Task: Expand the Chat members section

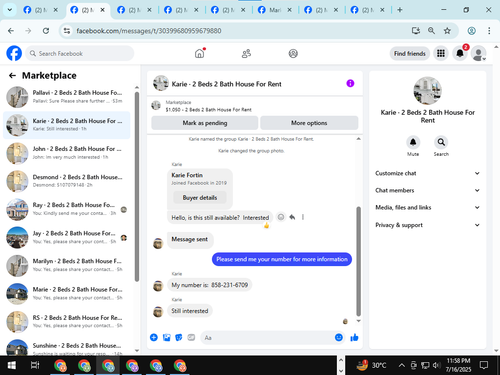Action: (x=427, y=190)
